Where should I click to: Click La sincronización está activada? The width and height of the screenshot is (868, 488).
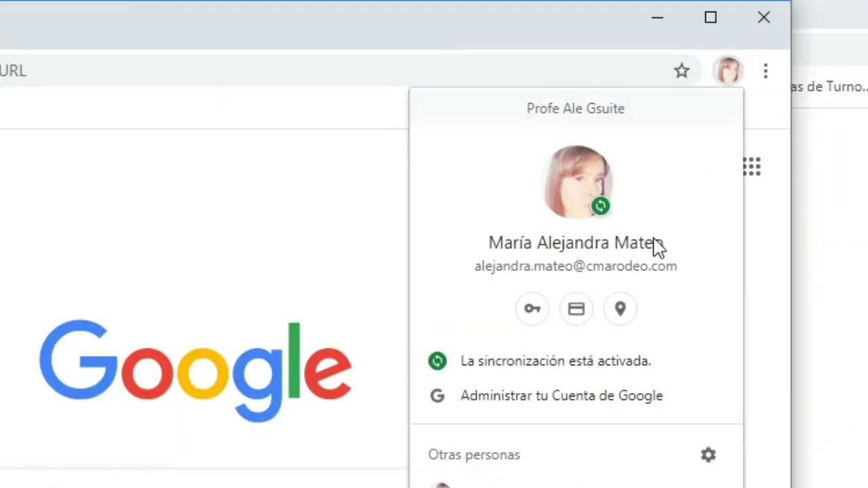tap(555, 361)
